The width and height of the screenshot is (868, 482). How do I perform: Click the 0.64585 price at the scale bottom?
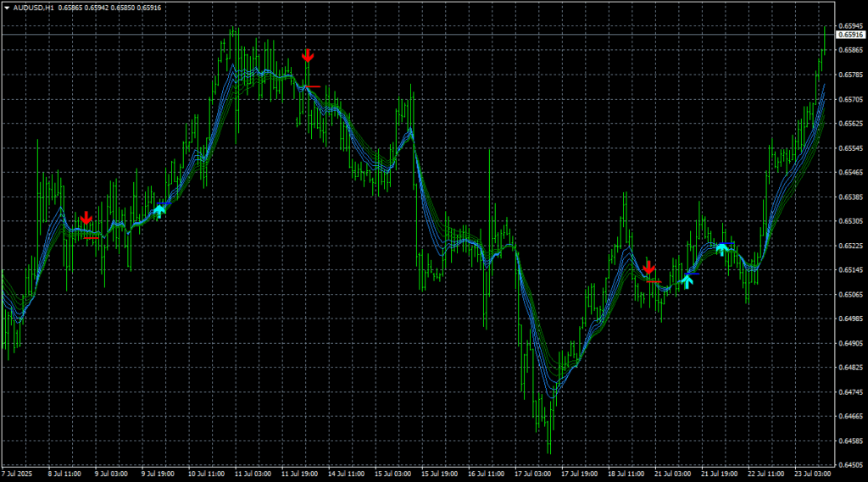coord(851,441)
